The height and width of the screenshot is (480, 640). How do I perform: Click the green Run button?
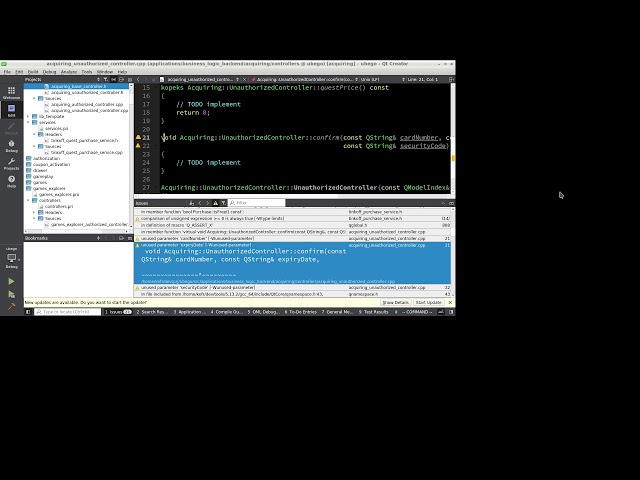click(11, 282)
